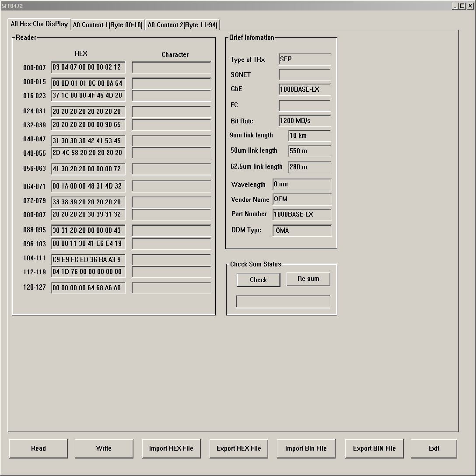This screenshot has height=476, width=476.
Task: Click the Bit Rate field showing 1200 MB/s
Action: (304, 121)
